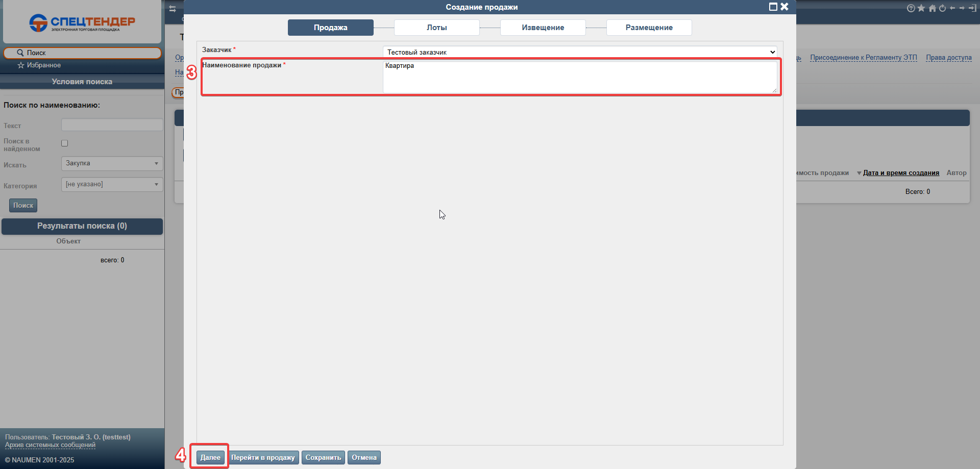Click the refresh circular arrow icon
Viewport: 980px width, 469px height.
coord(942,8)
